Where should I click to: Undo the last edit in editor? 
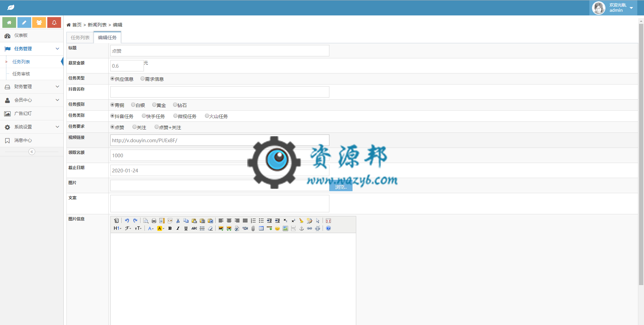pyautogui.click(x=127, y=221)
